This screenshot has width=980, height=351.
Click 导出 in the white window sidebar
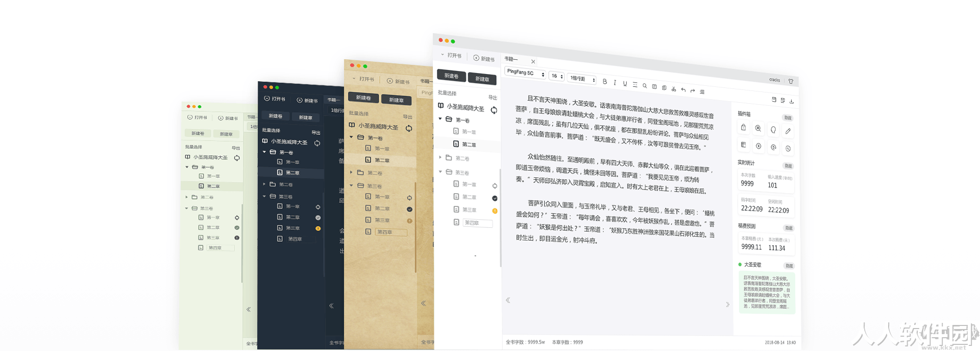(493, 98)
